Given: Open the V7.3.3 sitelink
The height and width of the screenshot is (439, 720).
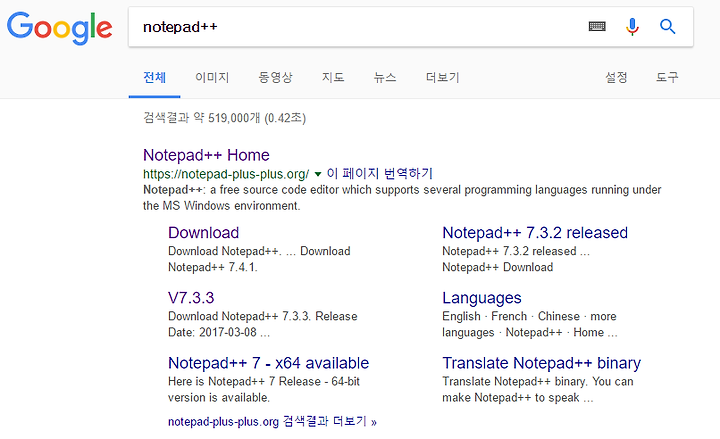Looking at the screenshot, I should pos(191,298).
